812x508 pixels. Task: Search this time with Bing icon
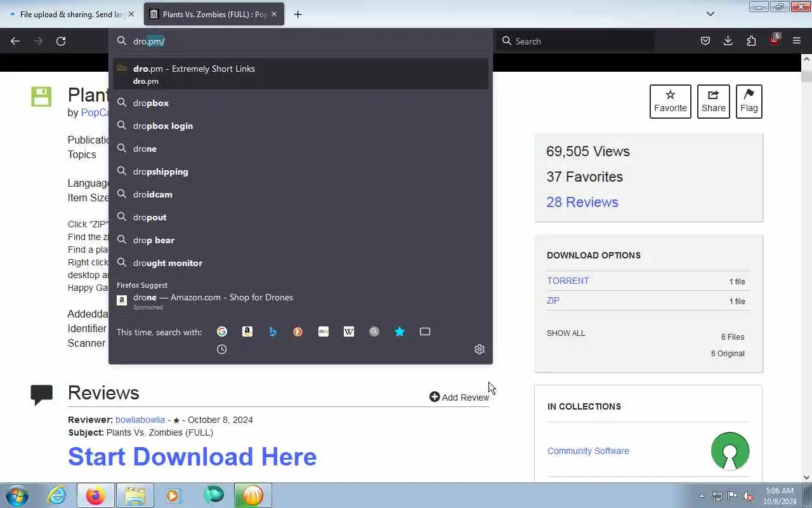[273, 331]
